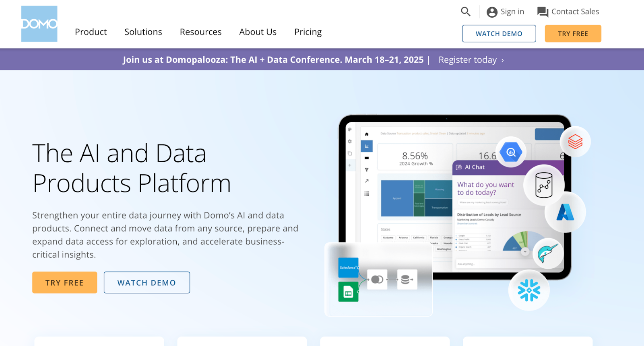Open the search magnifier icon

[466, 12]
